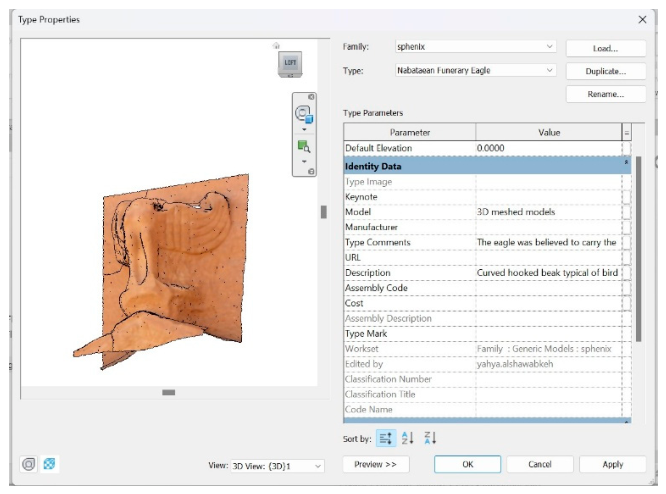This screenshot has height=494, width=666.
Task: Select the Classification Title row
Action: (x=487, y=395)
